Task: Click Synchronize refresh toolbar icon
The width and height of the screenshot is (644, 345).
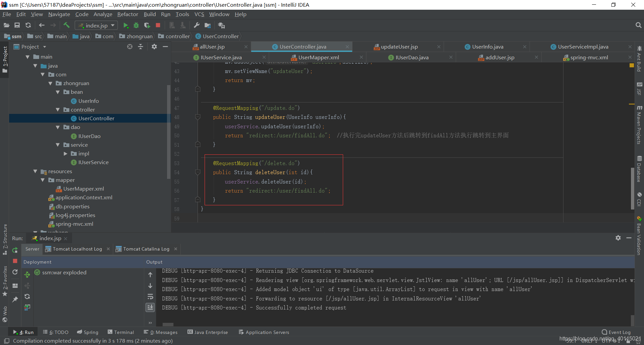Action: [28, 25]
